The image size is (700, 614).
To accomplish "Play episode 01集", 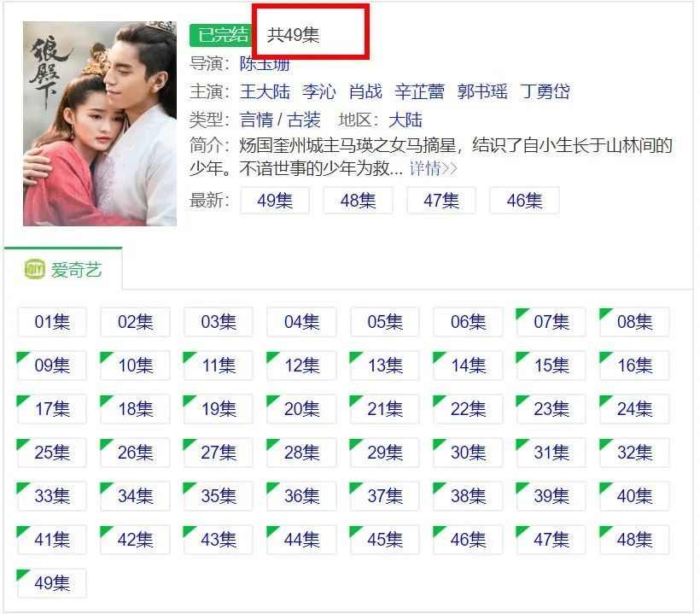I will pyautogui.click(x=52, y=321).
